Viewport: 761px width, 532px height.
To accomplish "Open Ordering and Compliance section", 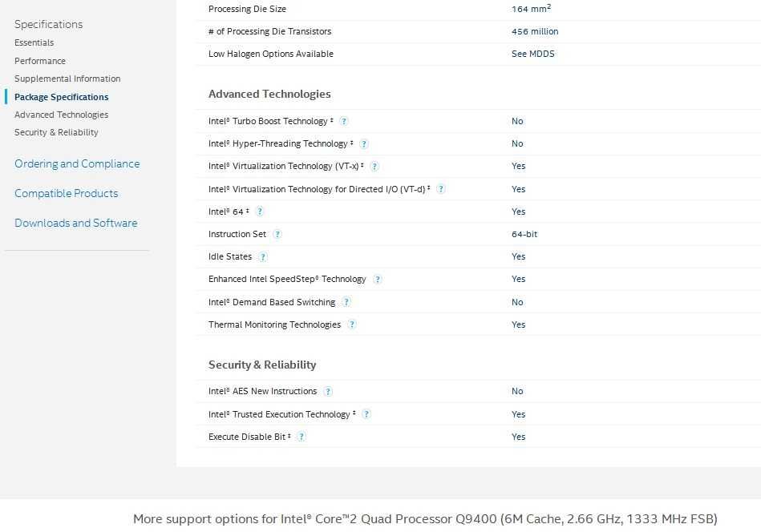I will pyautogui.click(x=77, y=163).
